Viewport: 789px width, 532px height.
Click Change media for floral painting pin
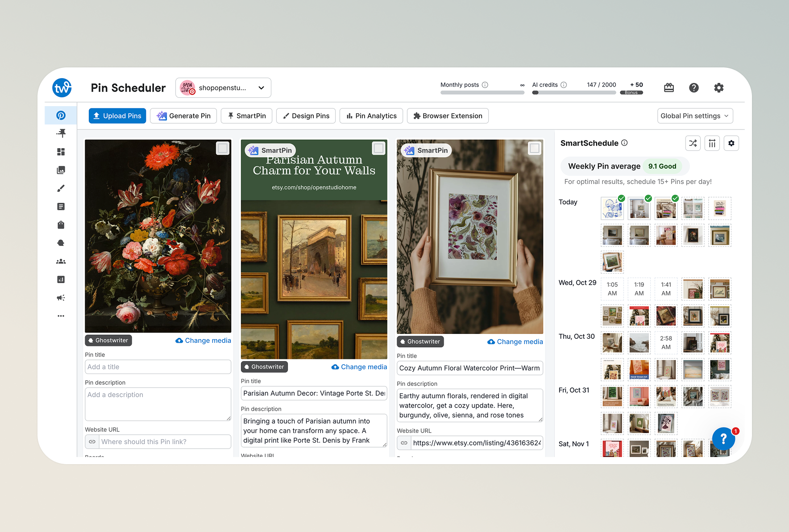(x=203, y=341)
